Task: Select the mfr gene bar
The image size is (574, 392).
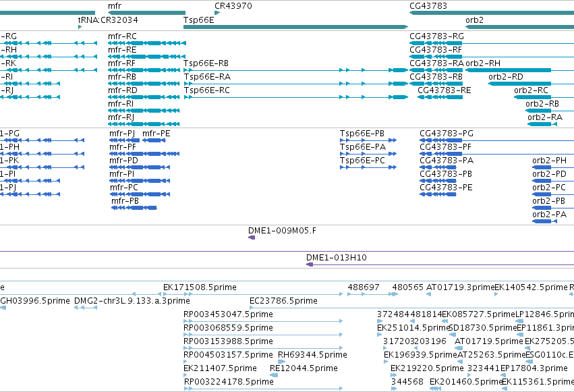Action: point(147,13)
